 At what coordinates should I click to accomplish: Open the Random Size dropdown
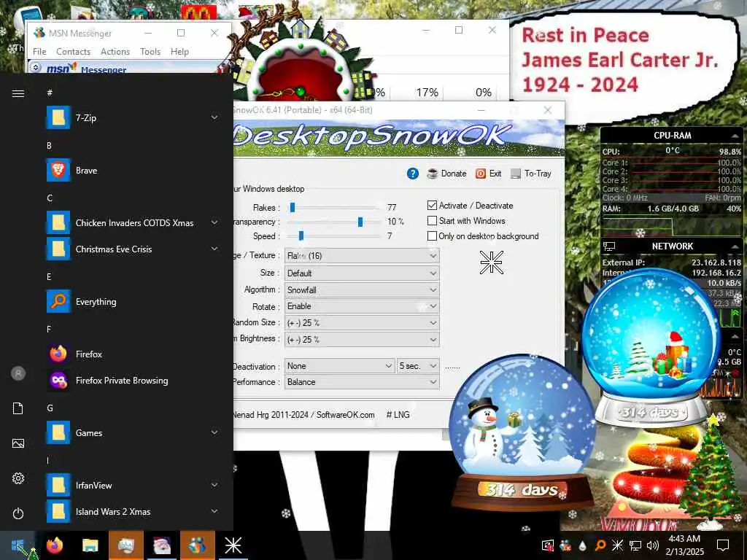click(362, 323)
